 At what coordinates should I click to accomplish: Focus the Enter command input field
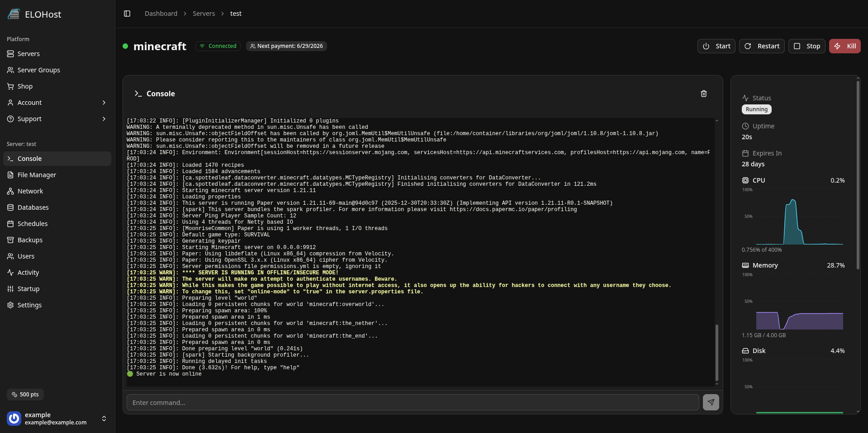pos(413,402)
